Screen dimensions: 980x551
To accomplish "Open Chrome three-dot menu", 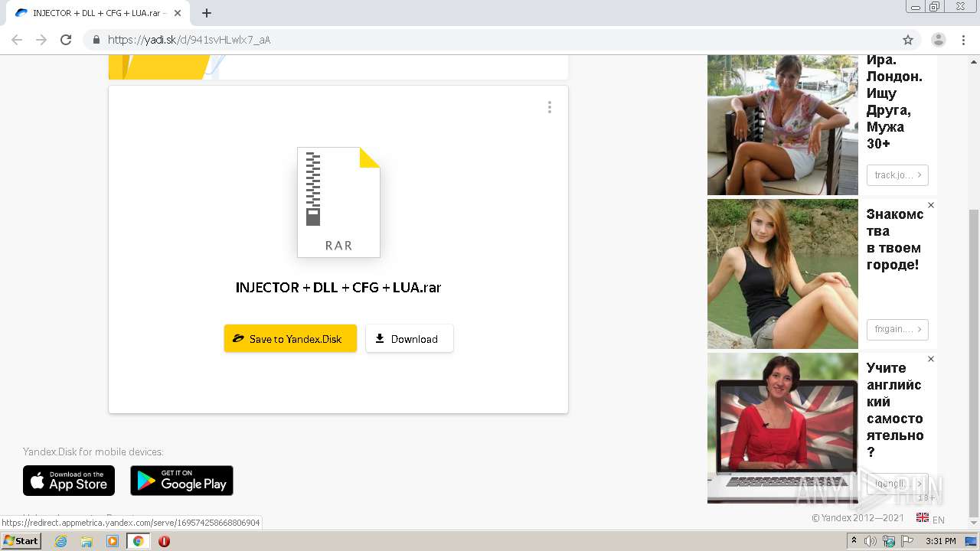I will point(963,40).
